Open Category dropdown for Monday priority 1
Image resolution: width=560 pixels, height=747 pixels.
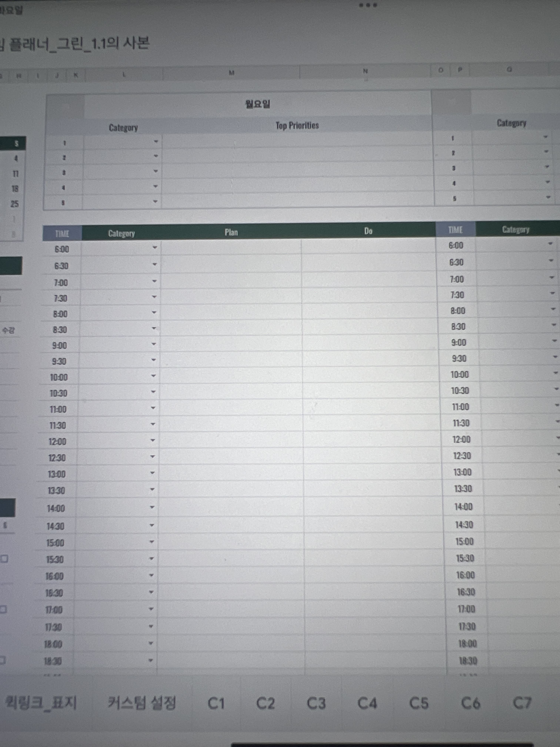pos(156,142)
